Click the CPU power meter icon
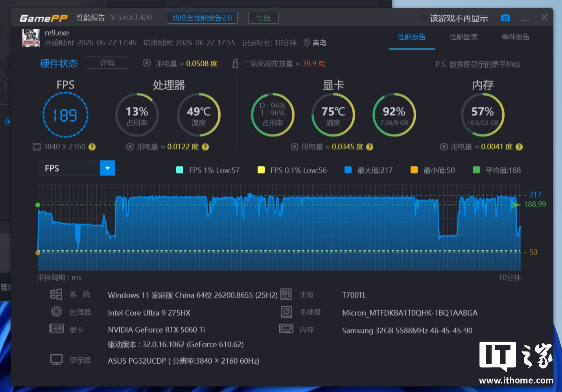The height and width of the screenshot is (392, 562). point(130,147)
